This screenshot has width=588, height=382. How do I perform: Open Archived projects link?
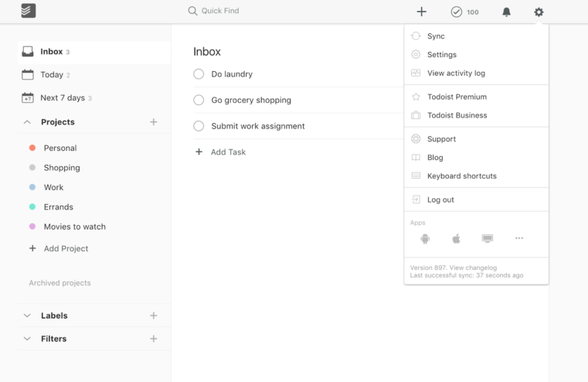[60, 283]
